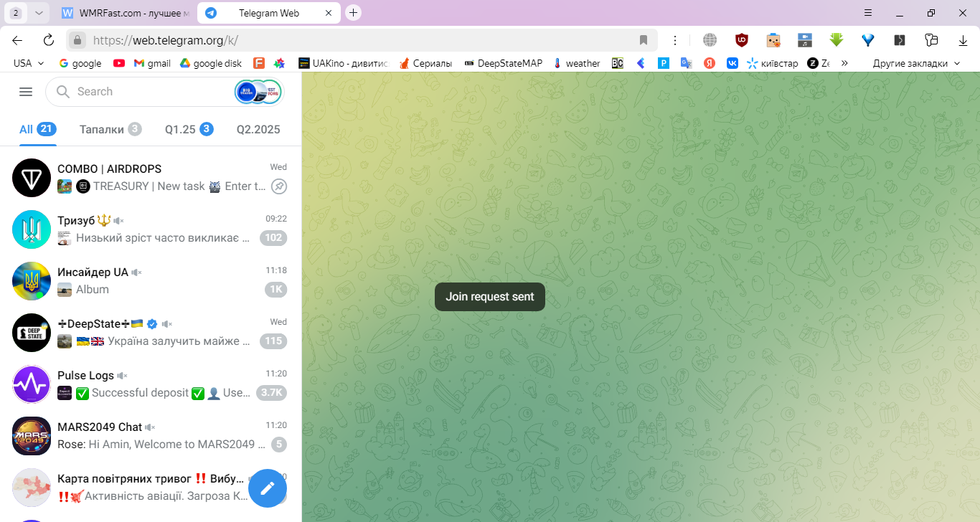Viewport: 980px width, 522px height.
Task: Open the browser downloads button
Action: pyautogui.click(x=963, y=40)
